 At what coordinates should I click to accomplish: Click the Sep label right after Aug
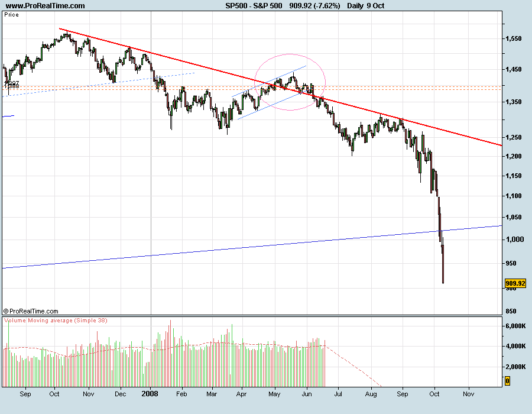coord(403,394)
